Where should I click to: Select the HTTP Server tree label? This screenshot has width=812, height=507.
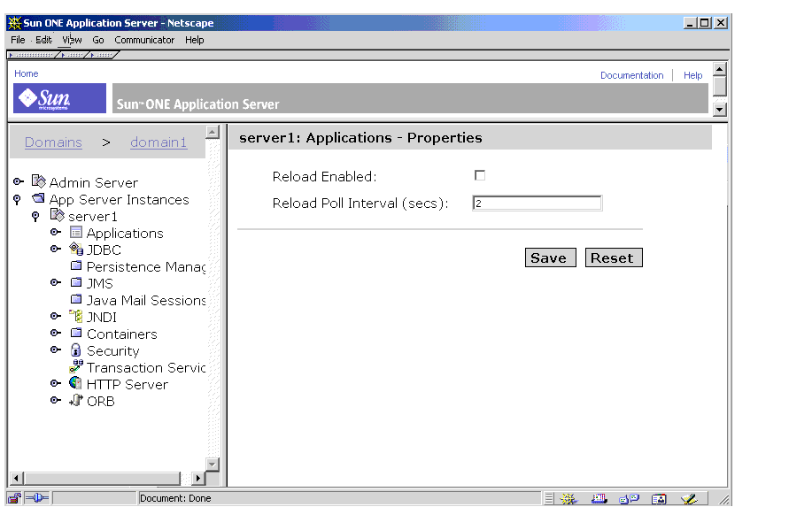tap(128, 384)
